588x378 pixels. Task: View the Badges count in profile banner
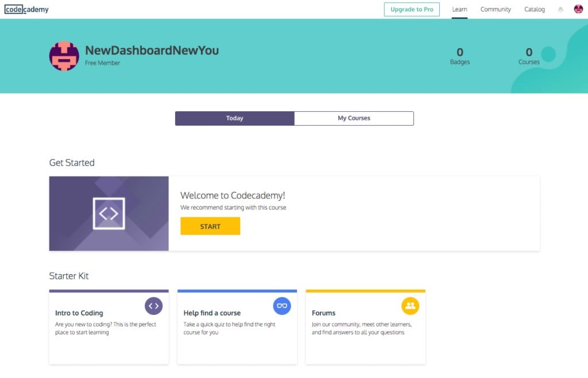tap(460, 56)
